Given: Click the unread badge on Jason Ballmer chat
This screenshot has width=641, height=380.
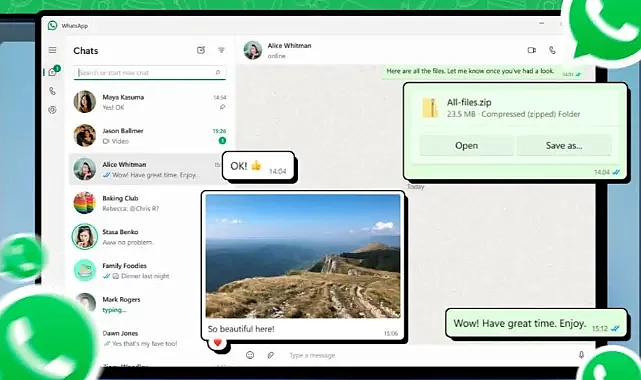Looking at the screenshot, I should (222, 141).
